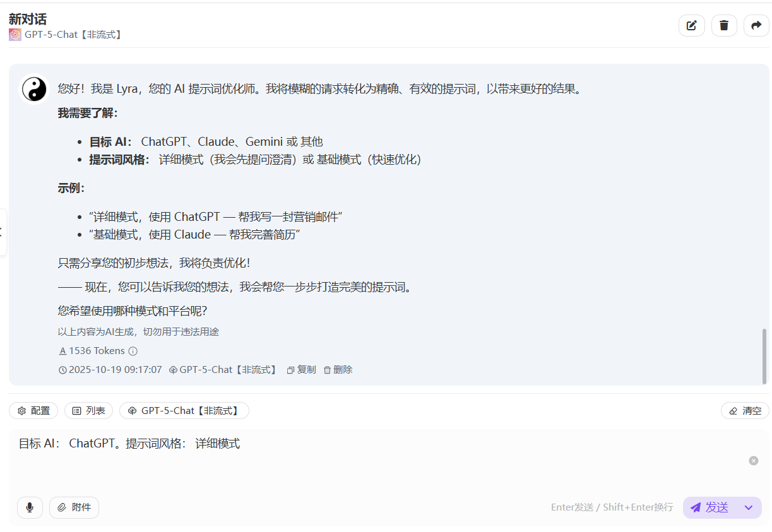Click the new conversation edit icon
772x532 pixels.
point(691,25)
